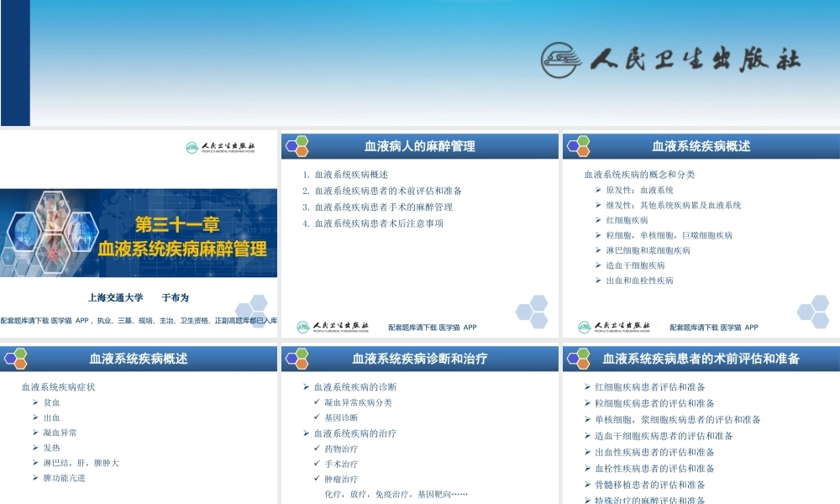Screen dimensions: 840x504
Task: Click the 上海交通大学 于布为 author text
Action: (139, 297)
